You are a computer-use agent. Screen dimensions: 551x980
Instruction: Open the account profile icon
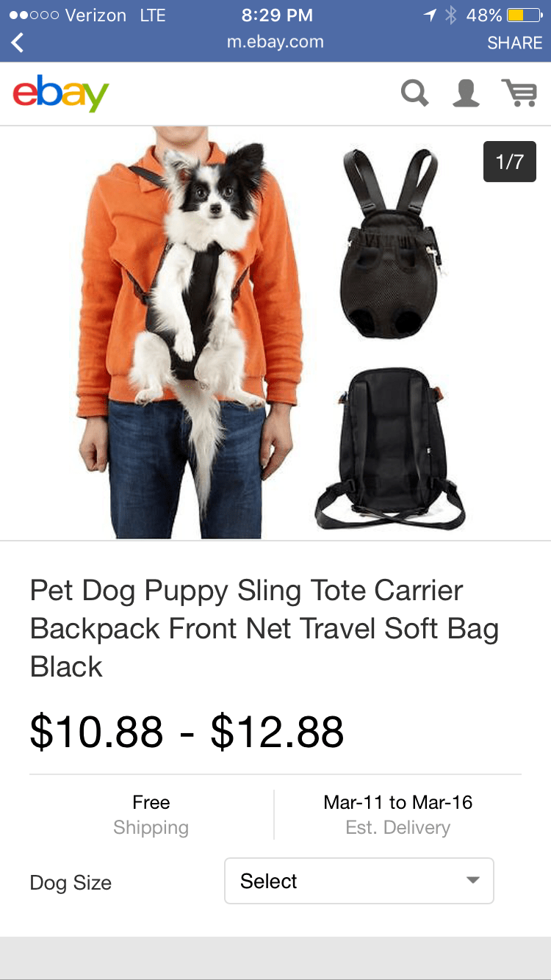pyautogui.click(x=467, y=93)
